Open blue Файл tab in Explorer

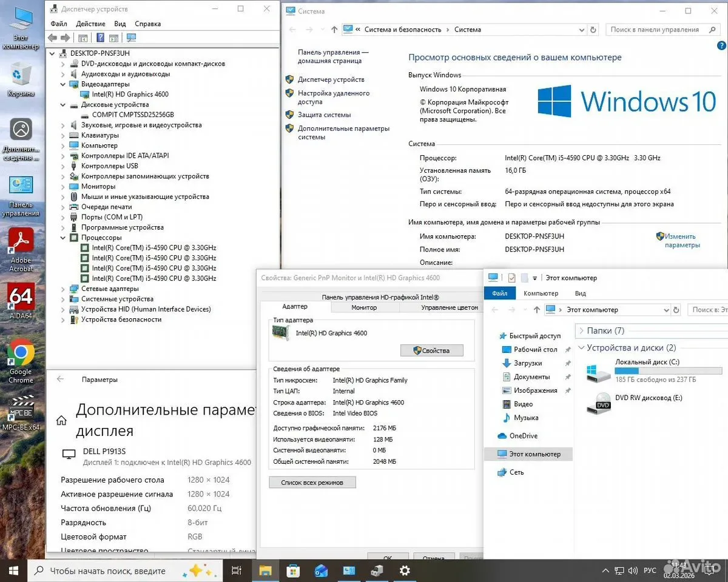(500, 293)
